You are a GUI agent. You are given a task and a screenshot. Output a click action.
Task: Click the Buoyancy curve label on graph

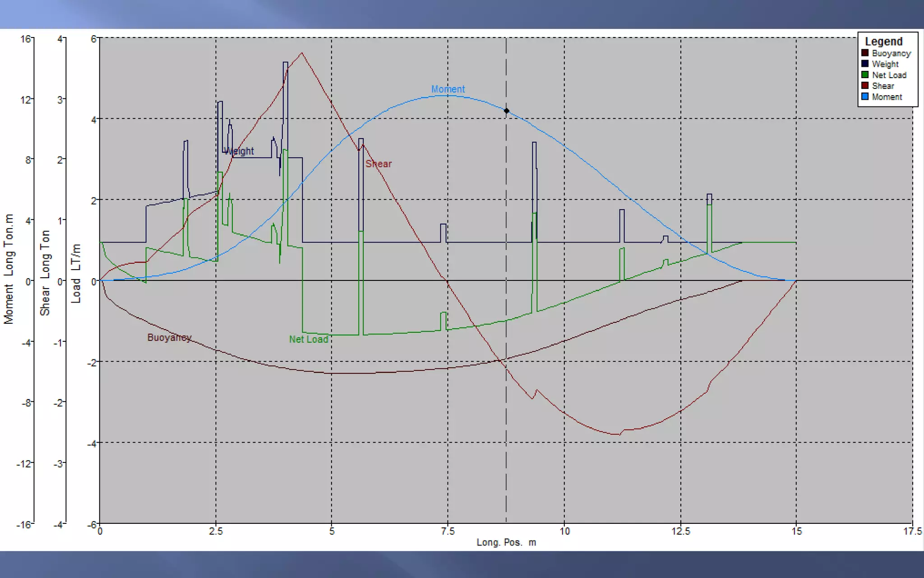[x=169, y=337]
